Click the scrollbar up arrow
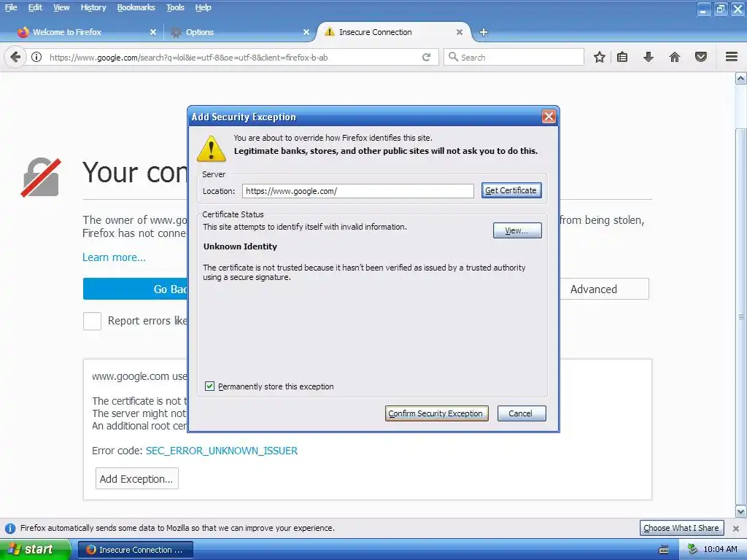 click(x=741, y=78)
